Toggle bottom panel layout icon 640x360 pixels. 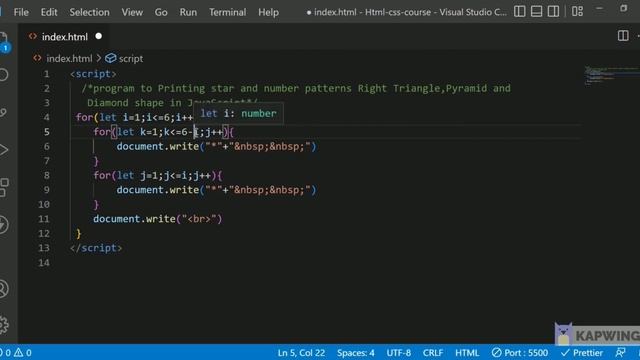(536, 11)
